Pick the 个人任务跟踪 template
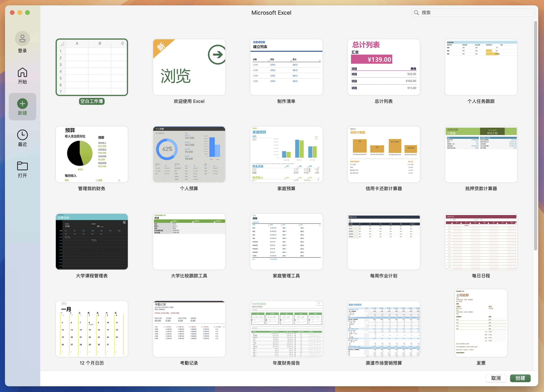The width and height of the screenshot is (544, 392). [481, 67]
